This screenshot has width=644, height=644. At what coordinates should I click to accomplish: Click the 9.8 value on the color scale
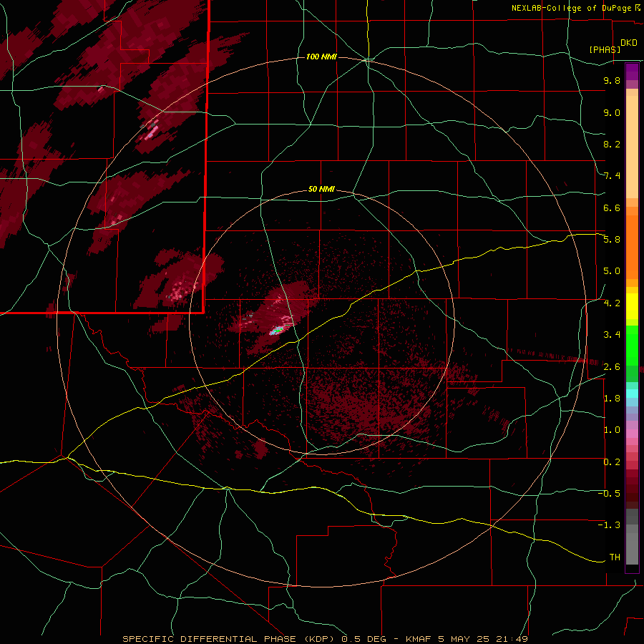point(612,80)
